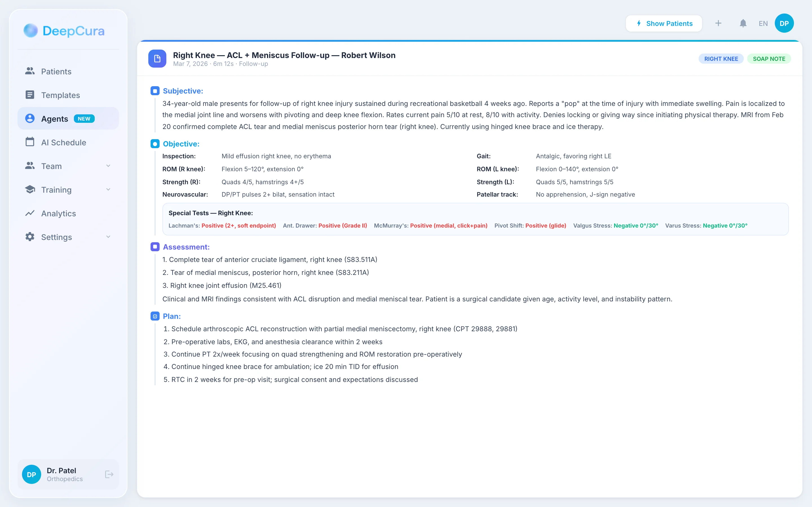Click the document icon next to note title
The width and height of the screenshot is (812, 507).
click(157, 59)
